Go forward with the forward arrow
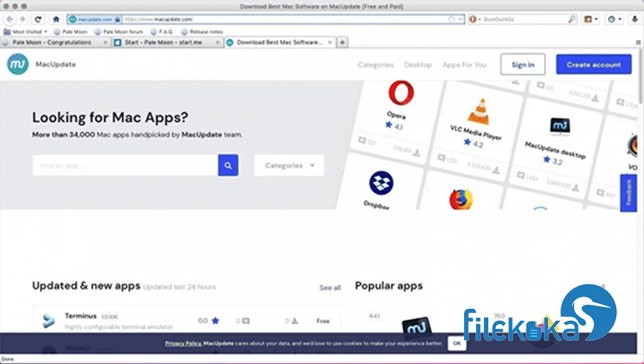 click(x=22, y=19)
